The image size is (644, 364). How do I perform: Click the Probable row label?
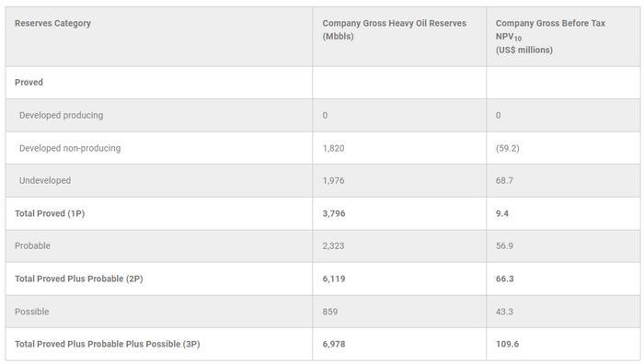pyautogui.click(x=32, y=245)
